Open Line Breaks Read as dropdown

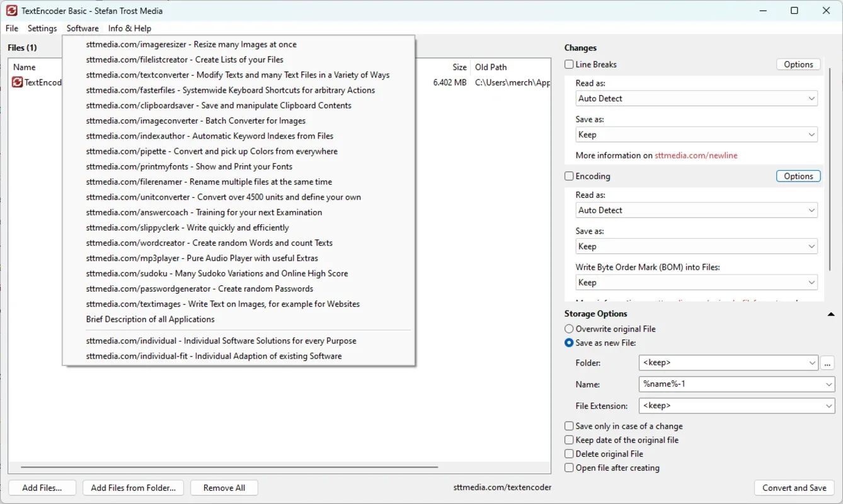[697, 98]
